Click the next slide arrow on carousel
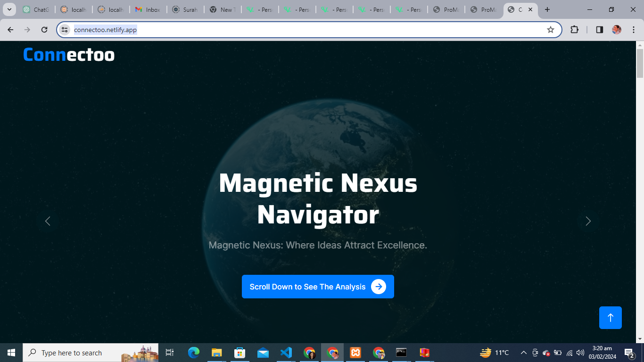 [x=588, y=221]
